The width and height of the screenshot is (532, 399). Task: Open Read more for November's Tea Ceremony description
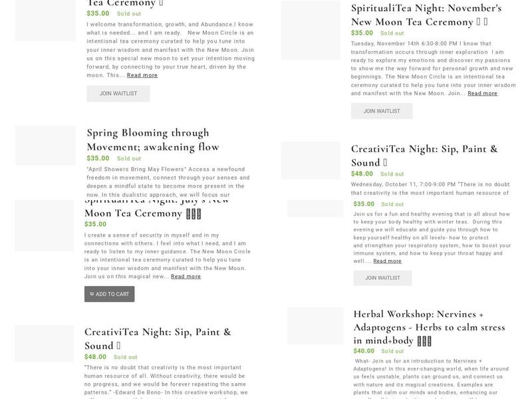click(x=482, y=93)
